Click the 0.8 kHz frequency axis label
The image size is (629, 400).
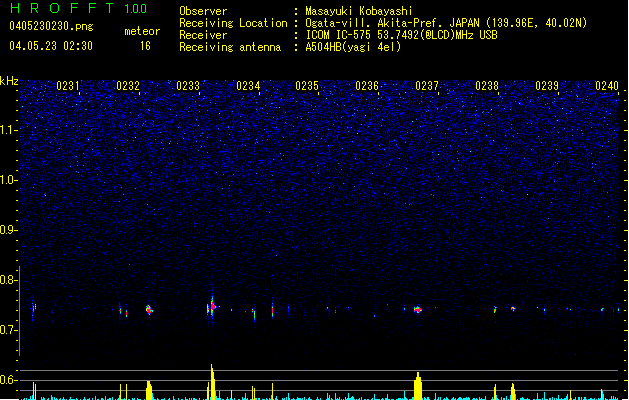(x=9, y=280)
